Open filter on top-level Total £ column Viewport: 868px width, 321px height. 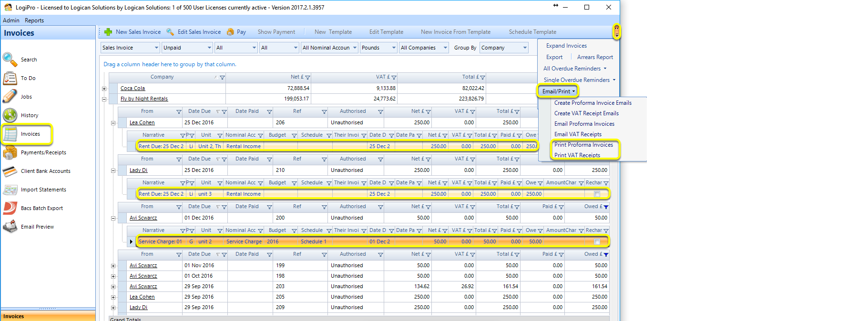point(482,77)
